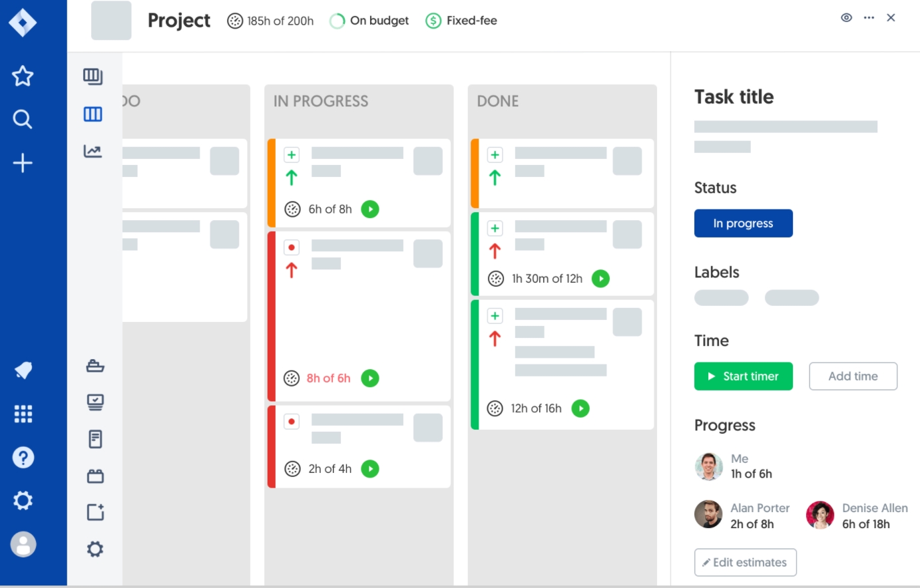Open the notifications megaphone icon
Image resolution: width=920 pixels, height=588 pixels.
click(23, 370)
